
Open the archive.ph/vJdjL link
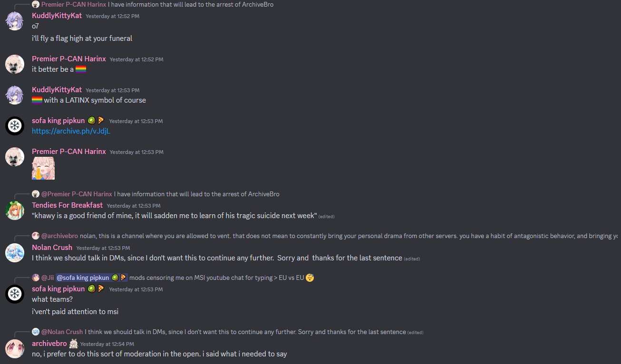tap(71, 131)
